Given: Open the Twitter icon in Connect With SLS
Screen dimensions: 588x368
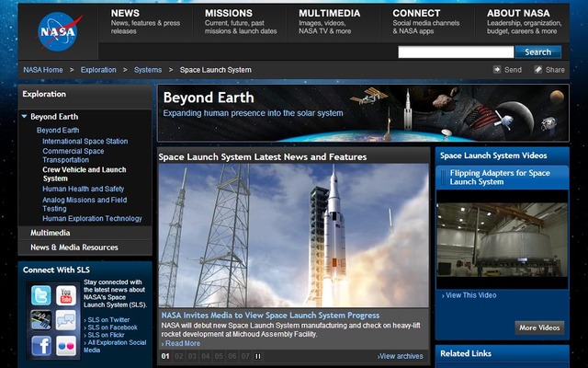Looking at the screenshot, I should point(40,295).
